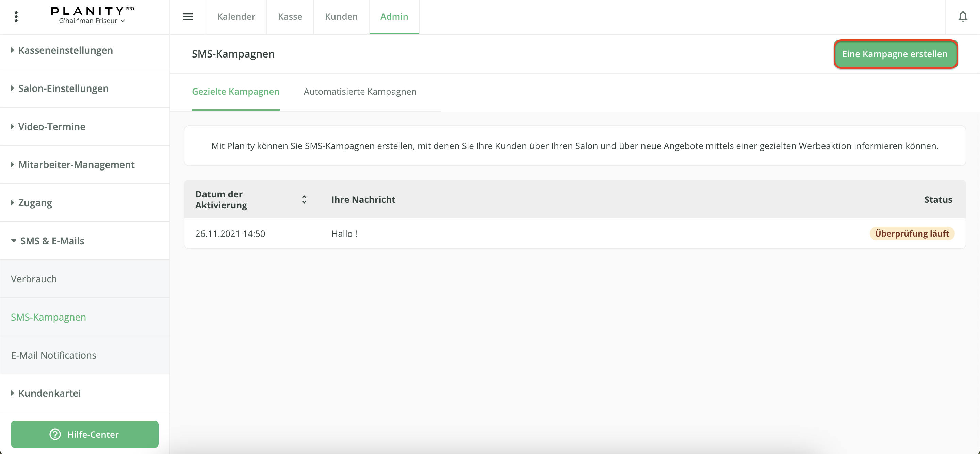Open E-Mail Notifications in sidebar
This screenshot has height=454, width=980.
53,355
